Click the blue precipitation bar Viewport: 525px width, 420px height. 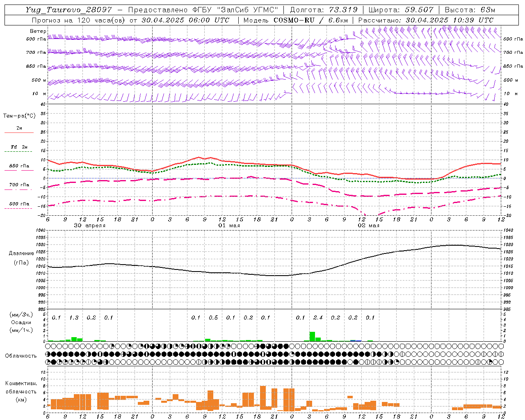(x=356, y=340)
